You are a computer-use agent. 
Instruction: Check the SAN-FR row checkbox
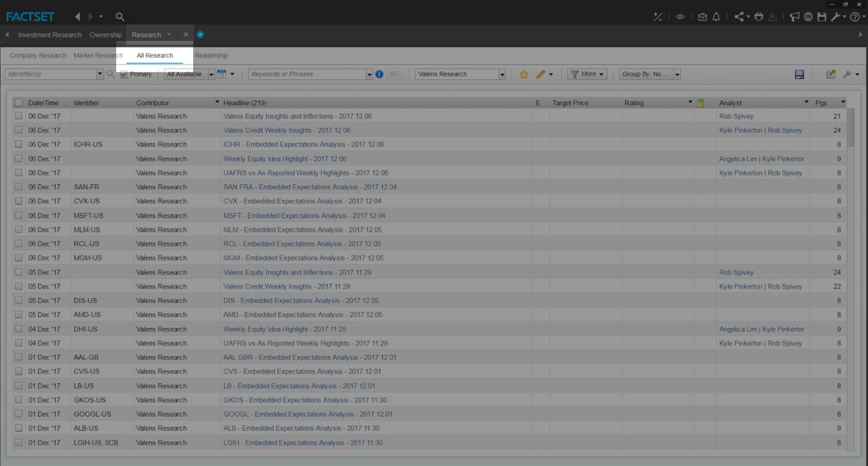18,187
